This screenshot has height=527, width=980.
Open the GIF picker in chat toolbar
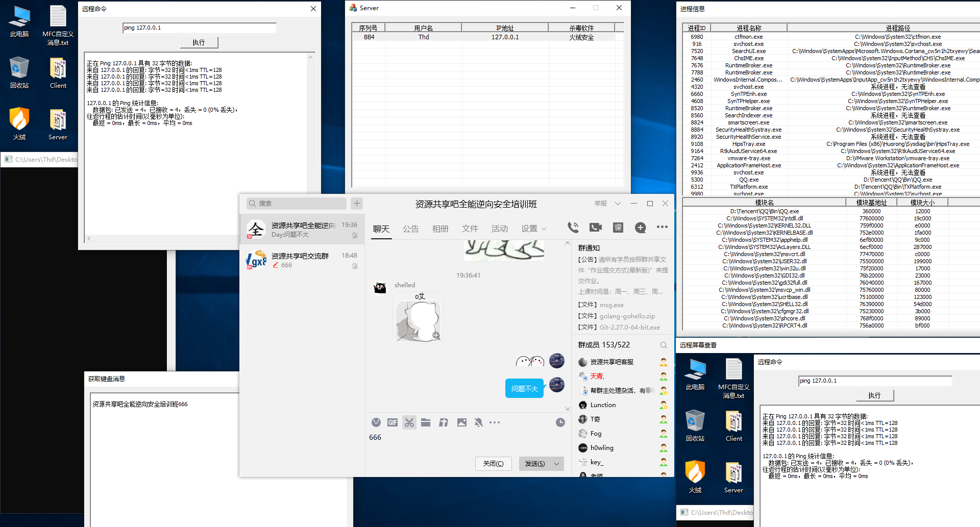[393, 422]
